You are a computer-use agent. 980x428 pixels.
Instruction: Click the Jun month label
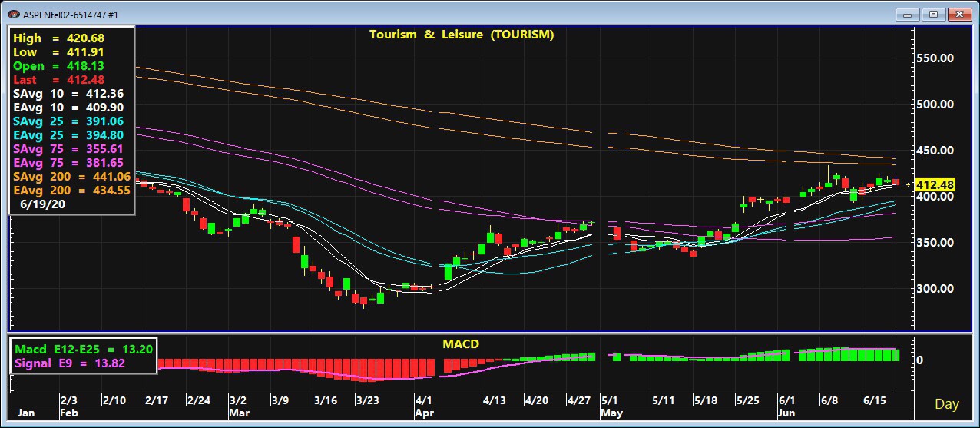787,413
